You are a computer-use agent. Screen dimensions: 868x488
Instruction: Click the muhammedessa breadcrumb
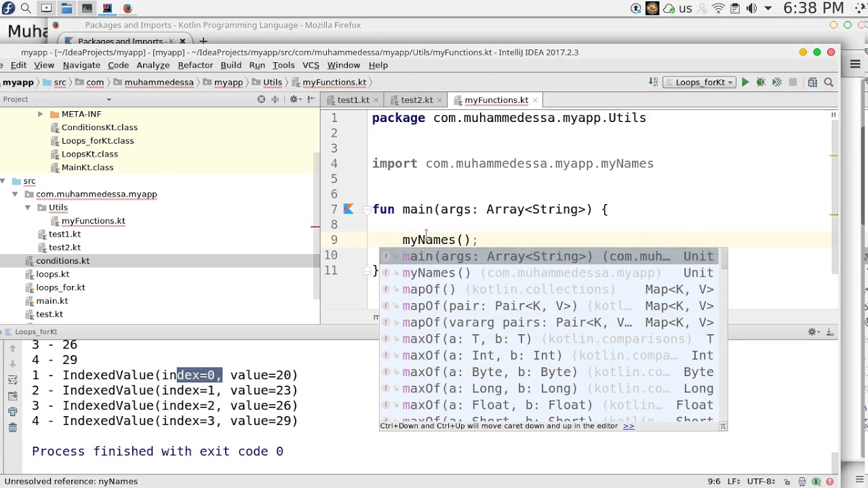click(159, 82)
